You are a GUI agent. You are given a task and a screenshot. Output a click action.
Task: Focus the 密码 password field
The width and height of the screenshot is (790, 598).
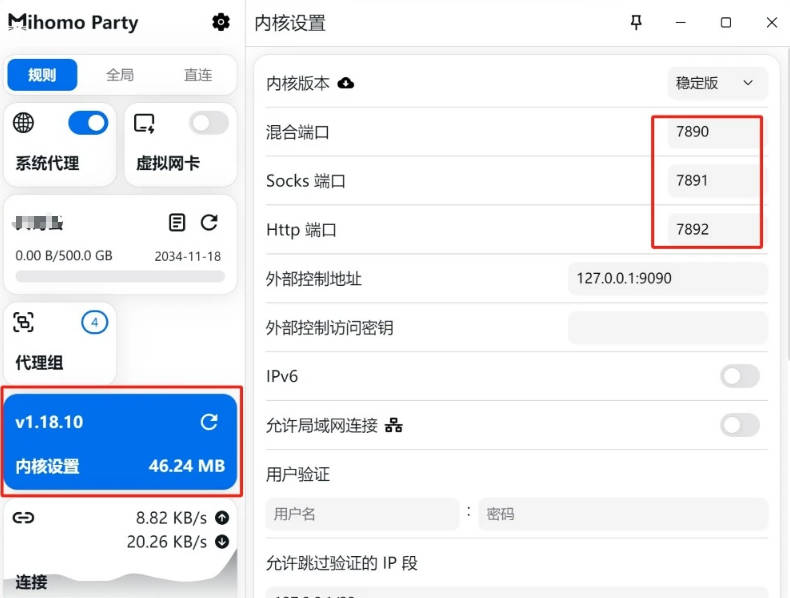point(623,514)
